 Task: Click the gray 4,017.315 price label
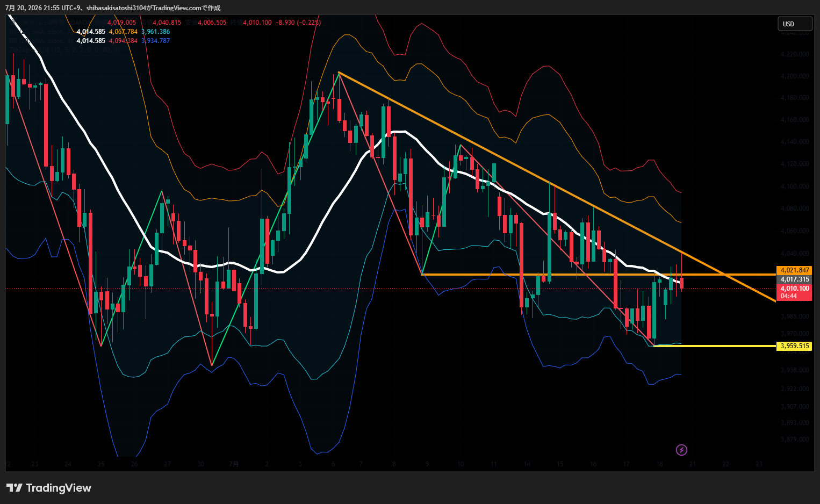[x=794, y=279]
